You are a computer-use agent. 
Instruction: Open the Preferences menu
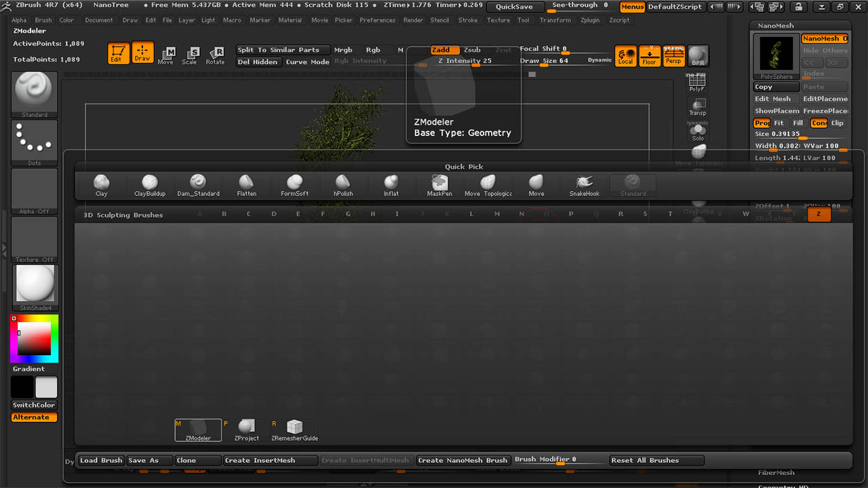(x=378, y=20)
